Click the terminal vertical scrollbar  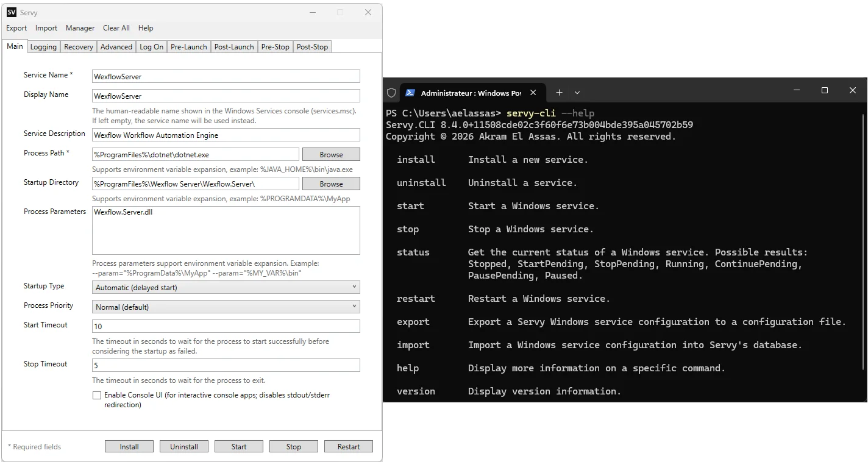point(863,241)
